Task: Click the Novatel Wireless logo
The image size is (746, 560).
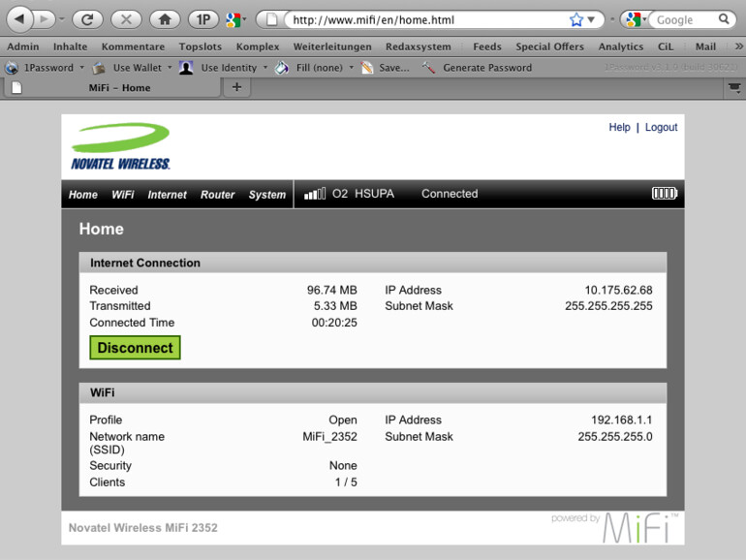Action: (x=120, y=146)
